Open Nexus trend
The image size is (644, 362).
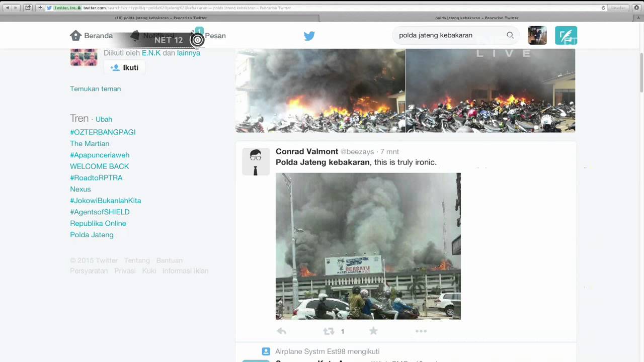80,189
